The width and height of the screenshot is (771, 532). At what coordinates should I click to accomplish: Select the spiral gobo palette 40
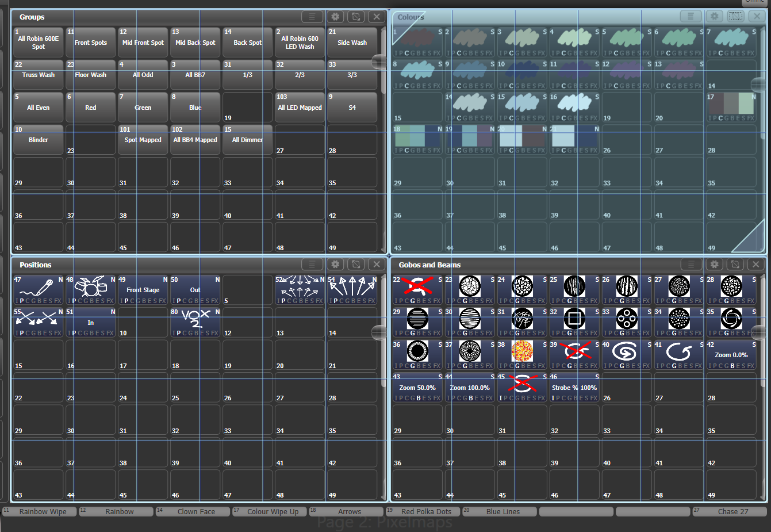pos(626,354)
